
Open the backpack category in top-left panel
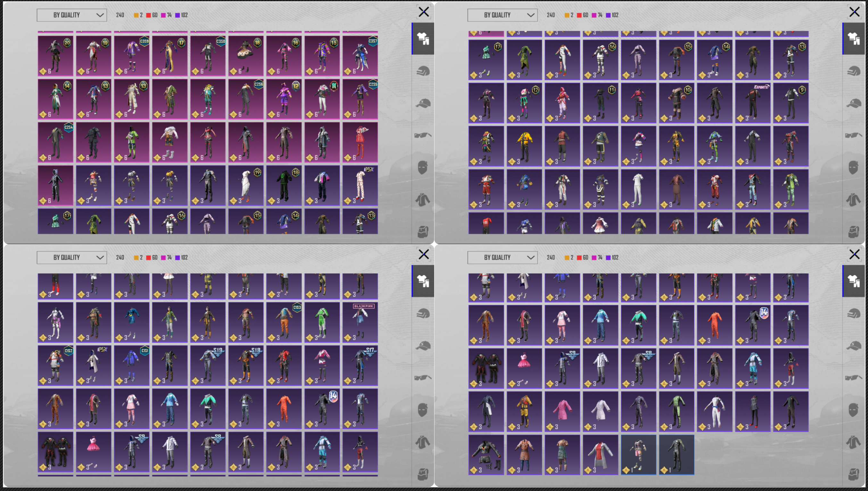coord(423,232)
